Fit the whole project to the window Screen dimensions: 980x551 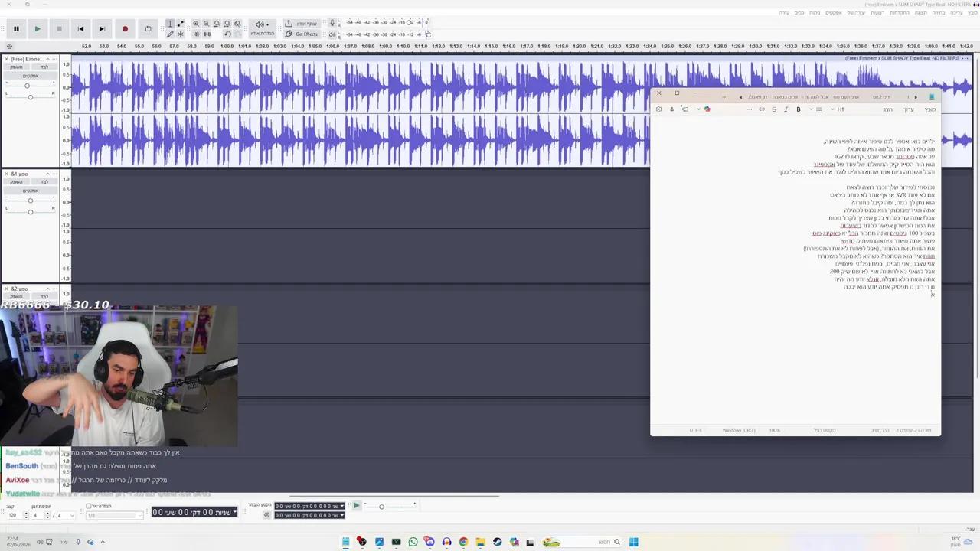click(227, 24)
